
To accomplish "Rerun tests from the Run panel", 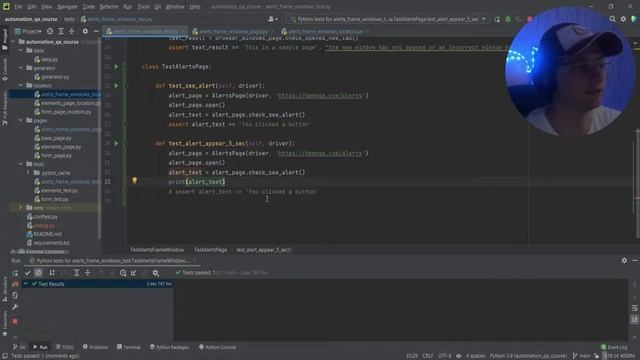I will point(15,273).
